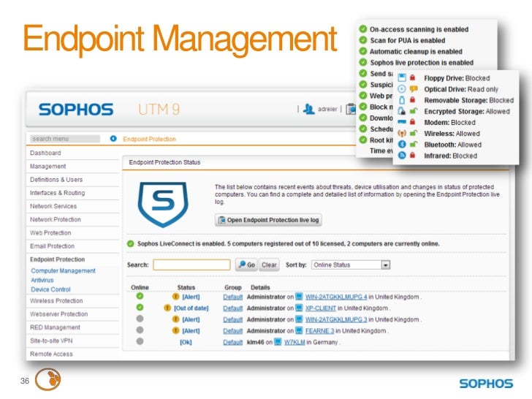Click grey offline indicator for FEARNE 3
This screenshot has width=532, height=399.
coord(140,330)
